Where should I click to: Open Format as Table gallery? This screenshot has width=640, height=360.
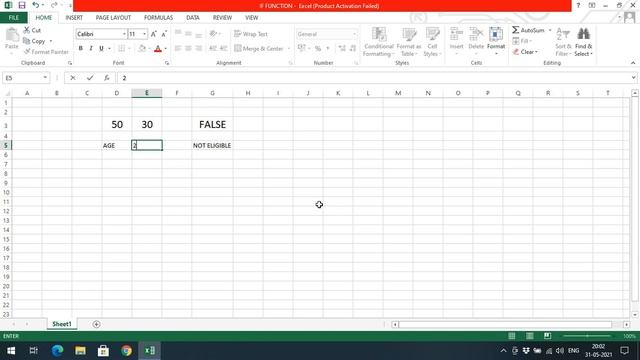coord(409,42)
